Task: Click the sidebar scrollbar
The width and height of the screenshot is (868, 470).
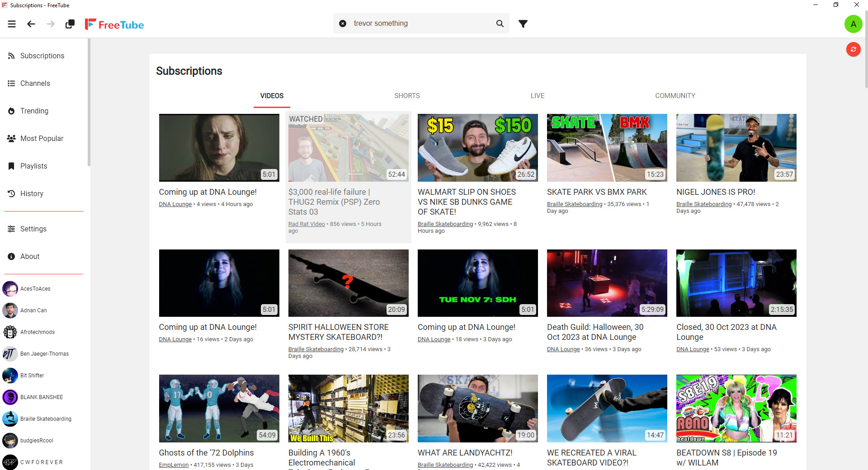Action: pos(89,102)
